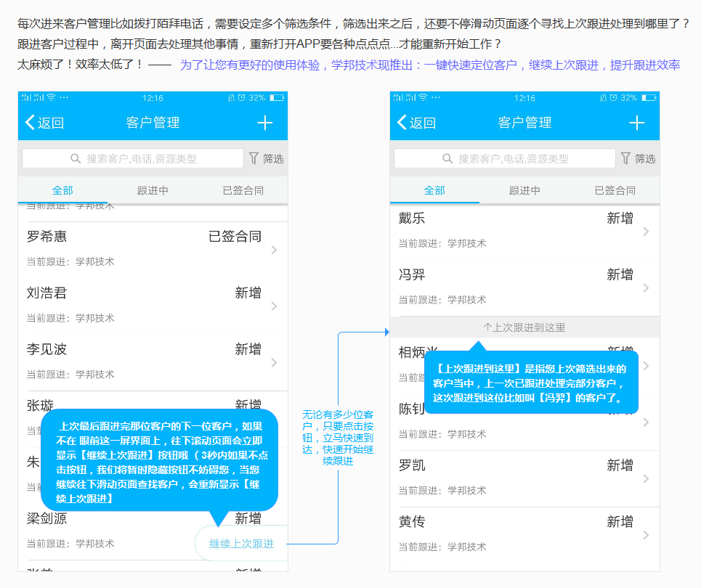Image resolution: width=701 pixels, height=588 pixels.
Task: Click 返回 text in left phone
Action: tap(51, 123)
